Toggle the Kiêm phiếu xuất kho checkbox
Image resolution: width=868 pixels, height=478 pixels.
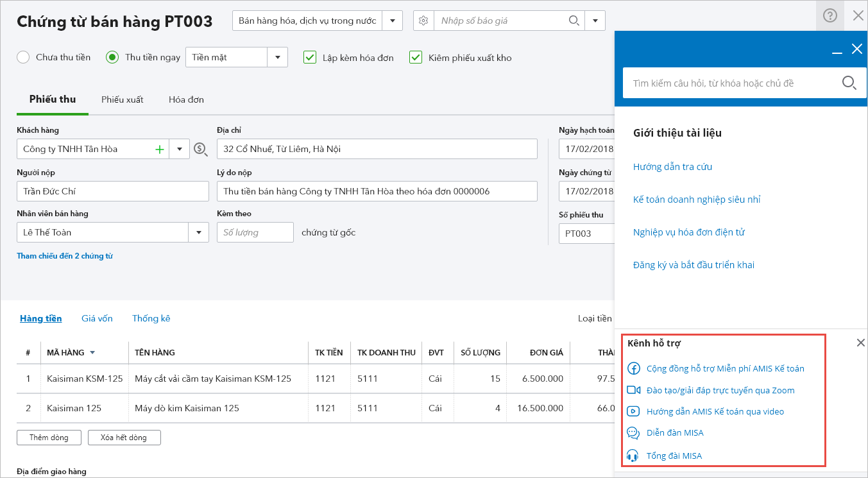point(416,58)
